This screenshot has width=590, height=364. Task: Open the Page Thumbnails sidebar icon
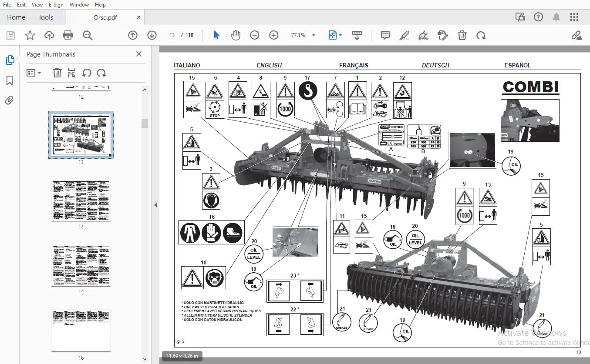tap(10, 60)
